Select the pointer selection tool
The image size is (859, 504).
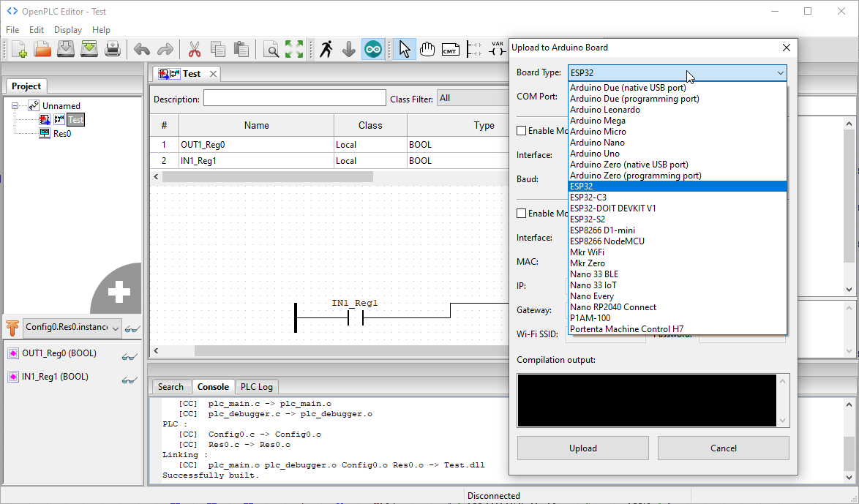(405, 50)
